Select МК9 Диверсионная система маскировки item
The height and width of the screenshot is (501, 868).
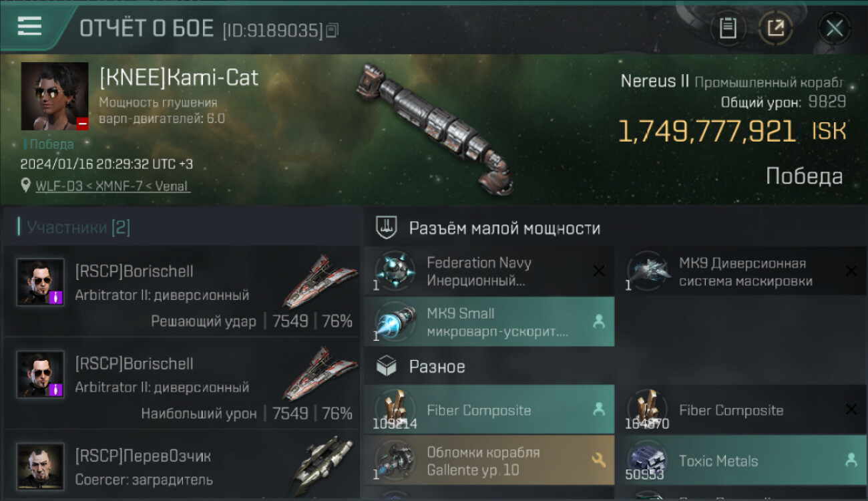(741, 271)
